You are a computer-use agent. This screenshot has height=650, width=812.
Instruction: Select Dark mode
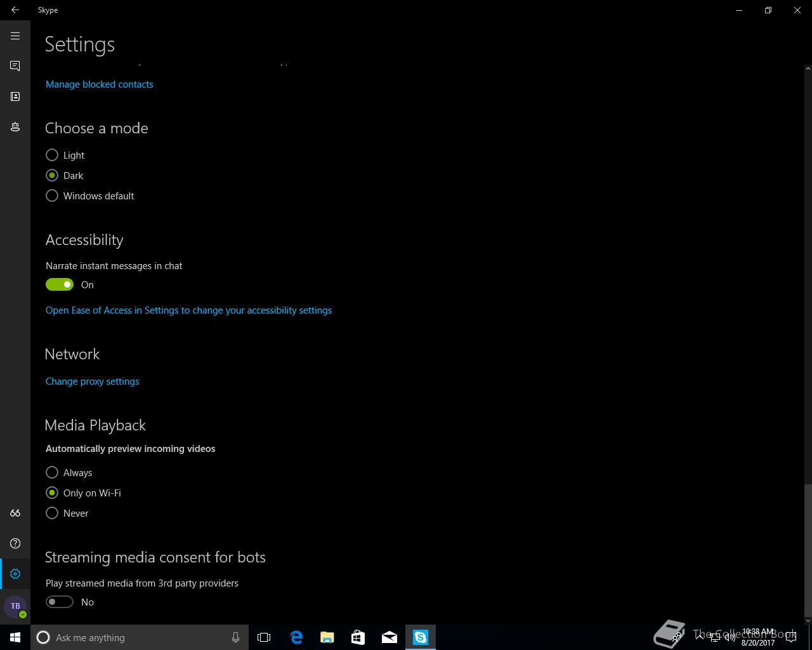click(x=65, y=176)
